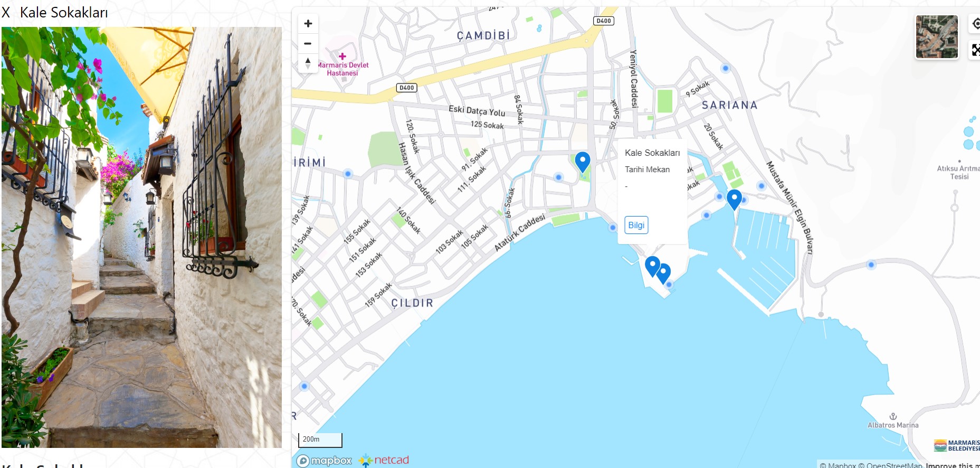
Task: Click the Improve this map link
Action: 953,465
